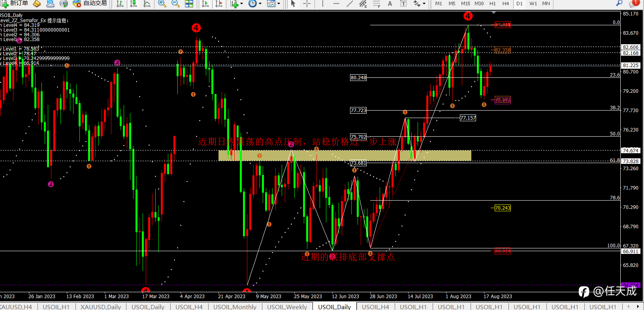Screen dimensions: 644x310
Task: Click the add indicators icon
Action: [235, 4]
